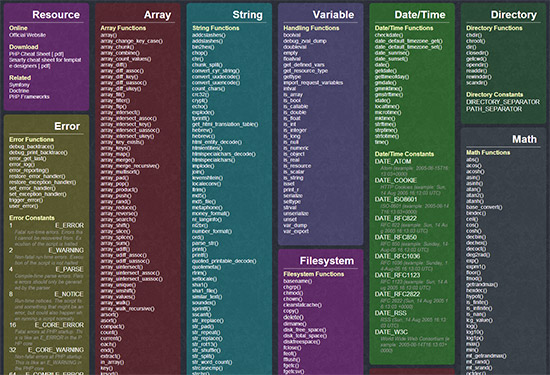Screen dimensions: 550x375
Task: Select the E_WARNING error constant
Action: [66, 250]
